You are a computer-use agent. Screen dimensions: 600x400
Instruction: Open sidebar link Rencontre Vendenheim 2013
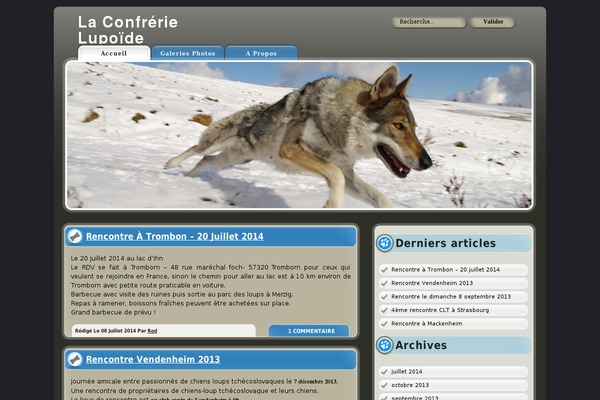432,283
